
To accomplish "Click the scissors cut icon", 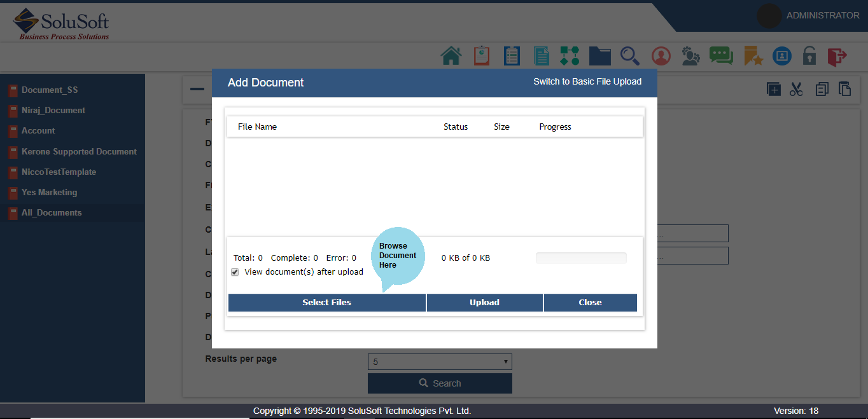I will (796, 89).
